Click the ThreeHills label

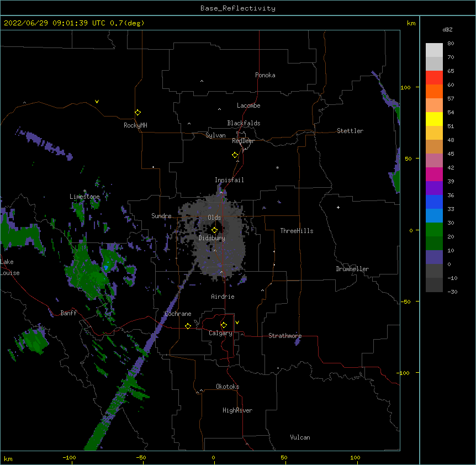click(297, 231)
